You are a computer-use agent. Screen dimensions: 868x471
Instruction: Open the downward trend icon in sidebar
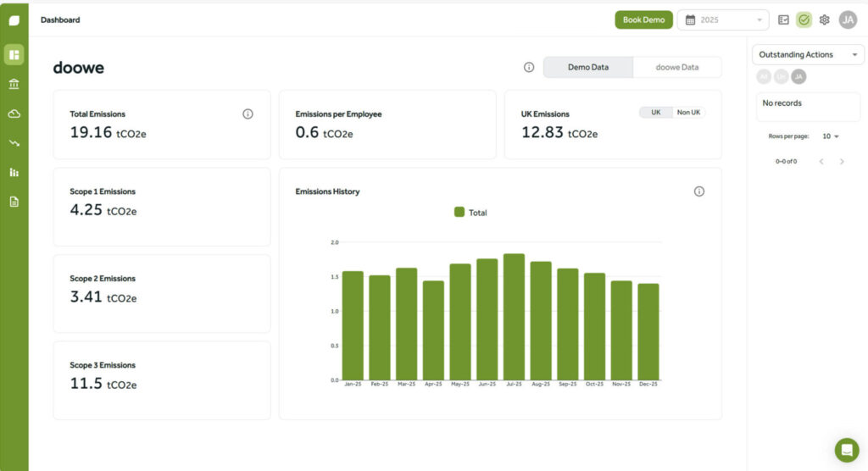(x=14, y=143)
